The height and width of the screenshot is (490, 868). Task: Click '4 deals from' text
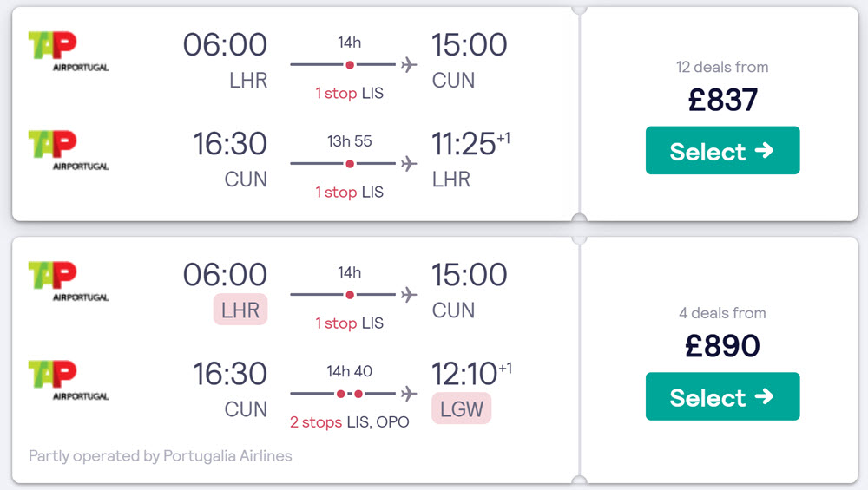tap(722, 313)
